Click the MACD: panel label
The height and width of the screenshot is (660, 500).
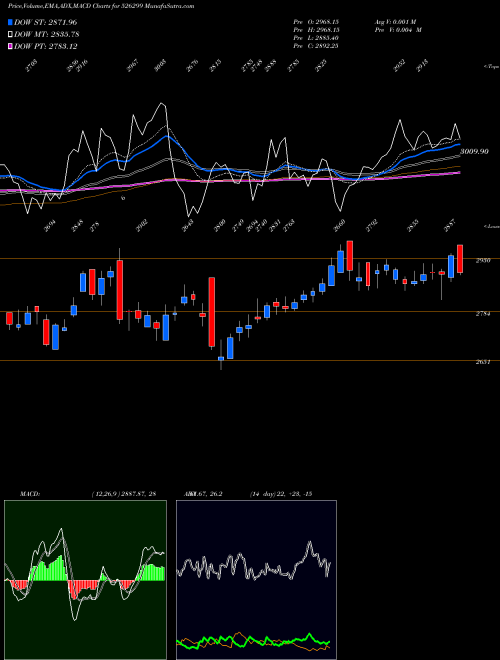[29, 494]
